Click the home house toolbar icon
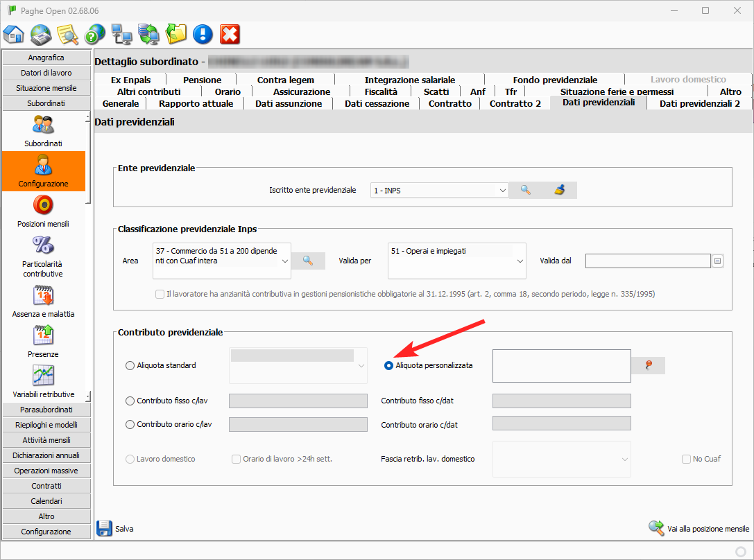Image resolution: width=754 pixels, height=560 pixels. [14, 34]
